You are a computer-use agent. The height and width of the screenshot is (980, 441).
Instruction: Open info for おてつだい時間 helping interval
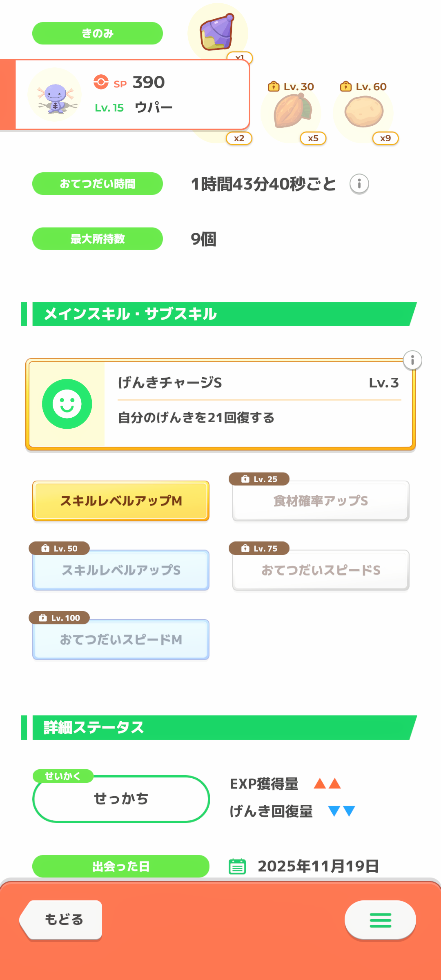(x=359, y=184)
